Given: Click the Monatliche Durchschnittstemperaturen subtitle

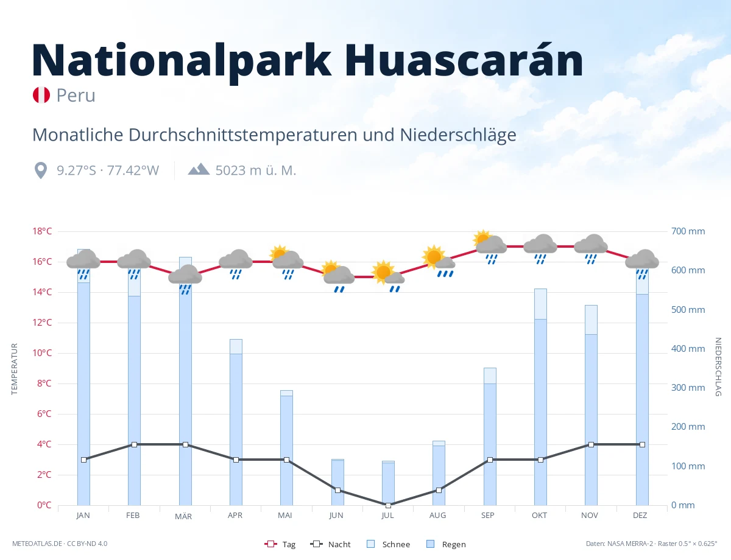Looking at the screenshot, I should pos(274,135).
